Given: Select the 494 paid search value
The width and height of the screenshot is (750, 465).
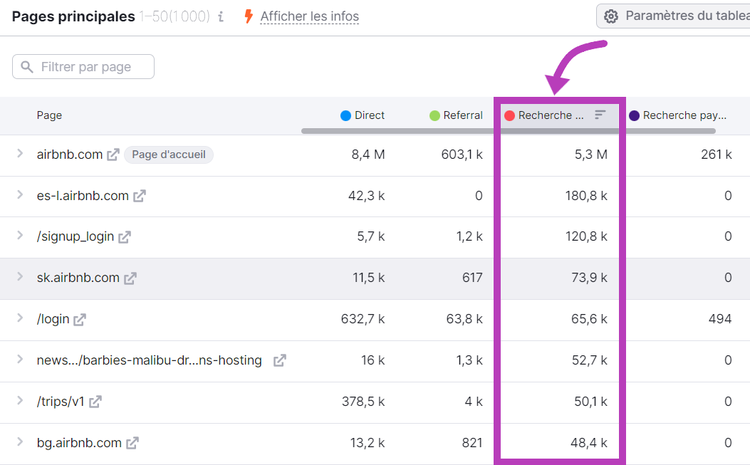Looking at the screenshot, I should (720, 319).
